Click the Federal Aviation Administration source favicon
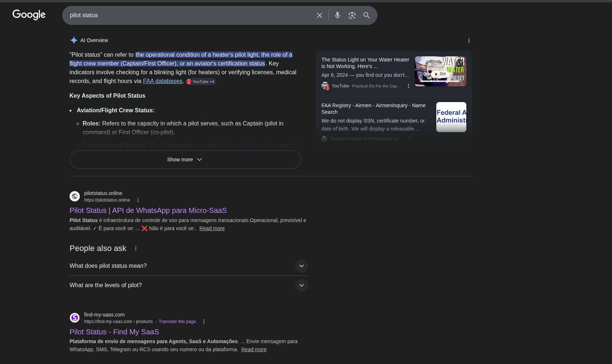612x364 pixels. pos(324,139)
